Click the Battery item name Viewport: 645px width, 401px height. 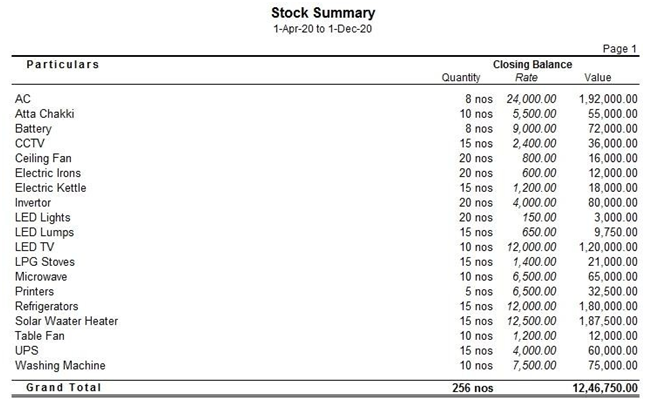[33, 129]
